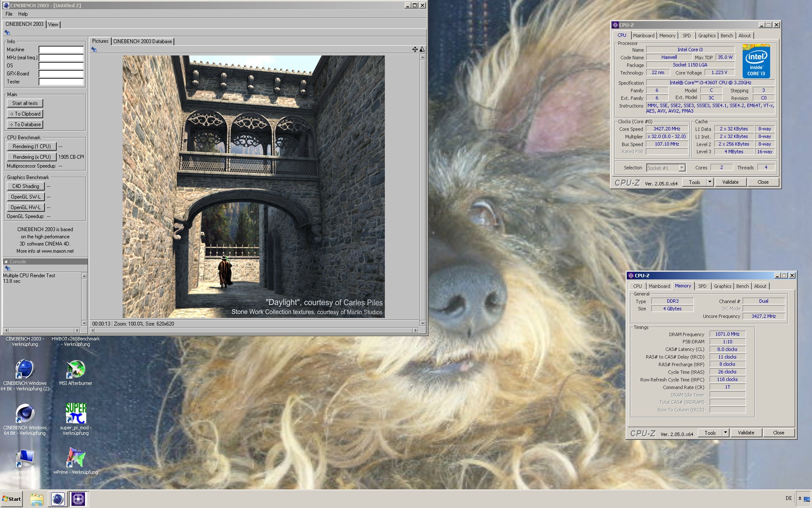Click the Intel Core i3 logo in CPU-Z
Viewport: 812px width, 508px height.
[756, 61]
